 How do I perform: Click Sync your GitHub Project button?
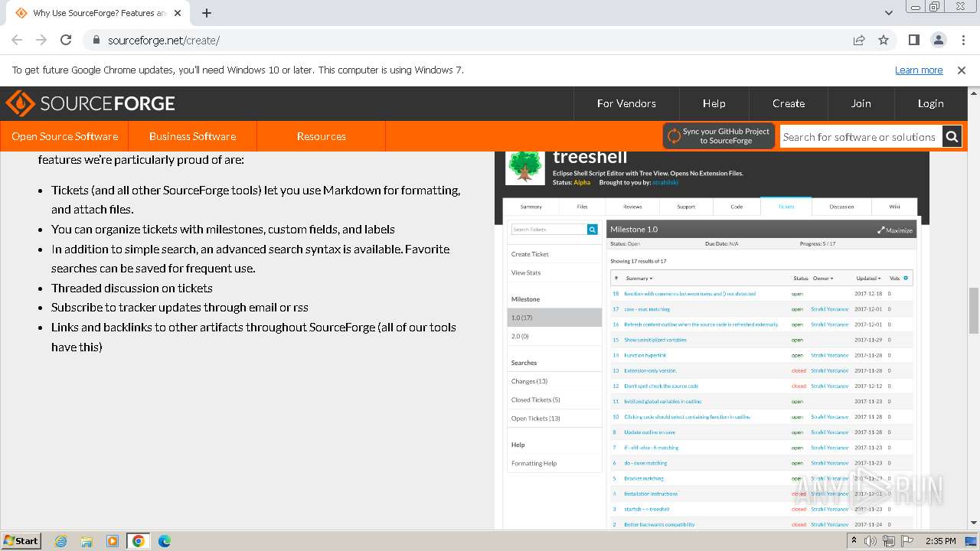click(x=719, y=136)
